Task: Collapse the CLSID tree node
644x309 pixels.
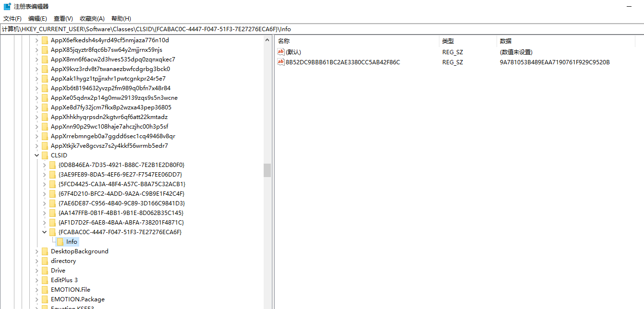Action: [37, 155]
